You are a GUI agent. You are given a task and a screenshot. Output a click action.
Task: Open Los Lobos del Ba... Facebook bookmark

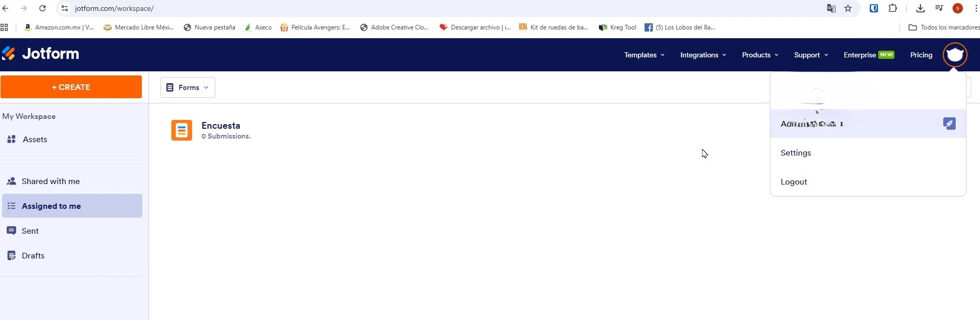coord(680,27)
